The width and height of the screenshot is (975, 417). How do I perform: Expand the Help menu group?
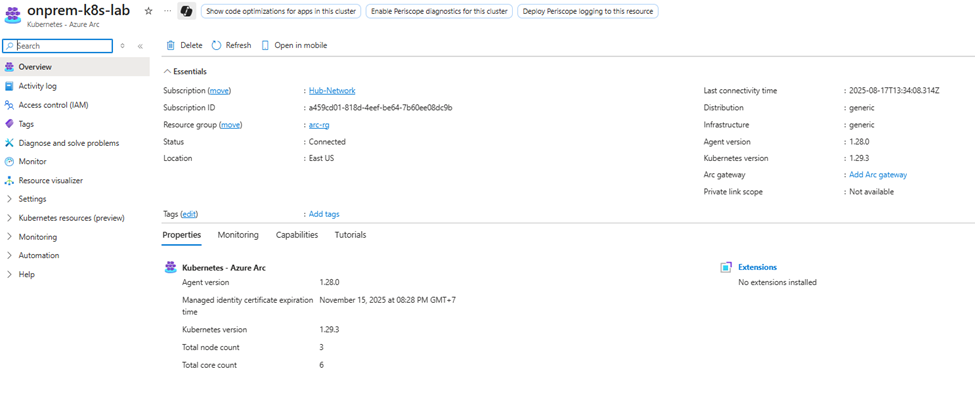click(x=9, y=275)
